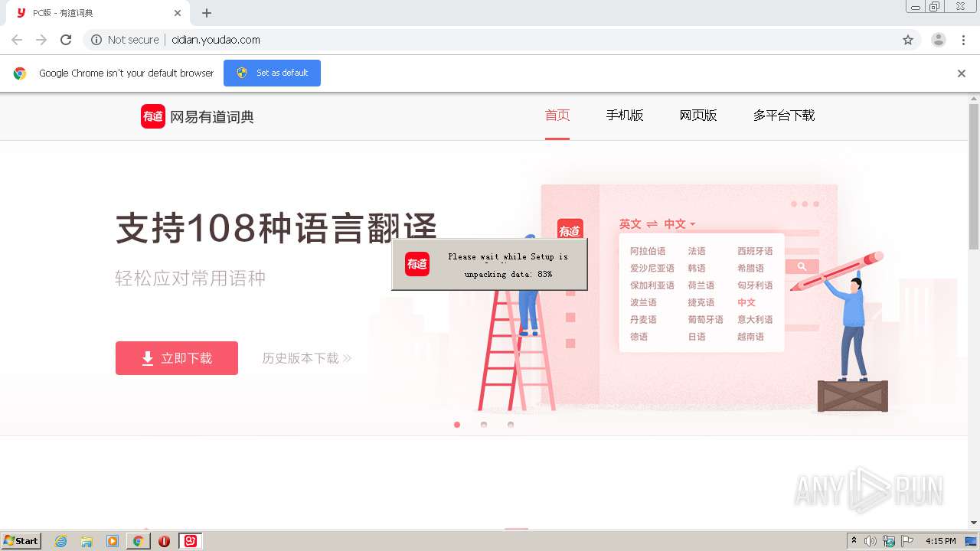The width and height of the screenshot is (980, 551).
Task: Open Internet Explorer from taskbar
Action: pos(61,541)
